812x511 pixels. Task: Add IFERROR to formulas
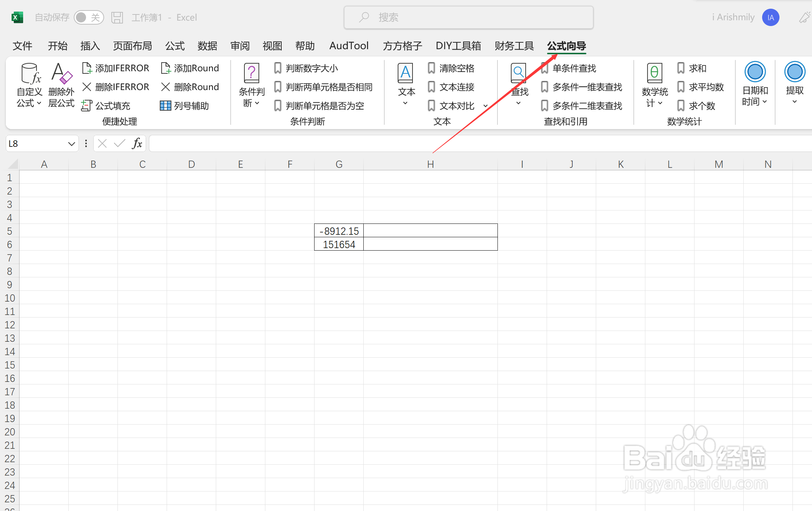116,68
